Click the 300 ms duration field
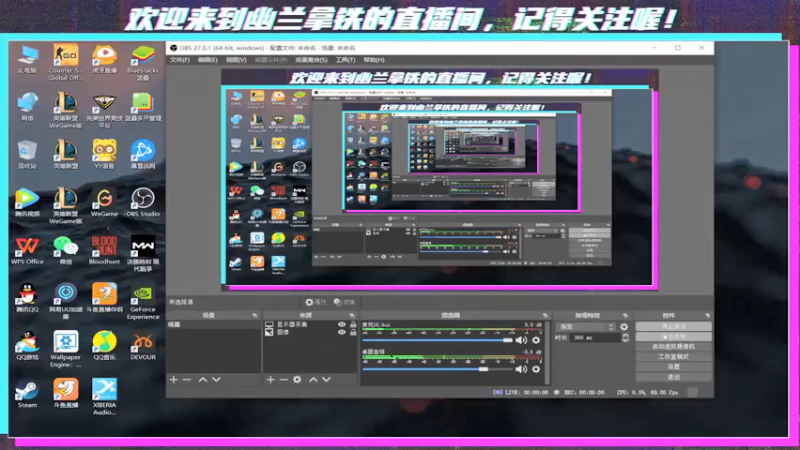800x450 pixels. click(x=595, y=338)
